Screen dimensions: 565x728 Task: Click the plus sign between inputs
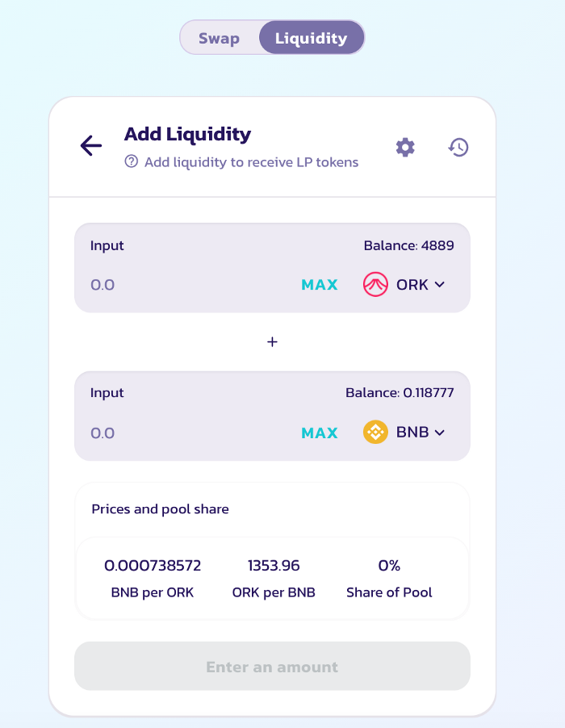pyautogui.click(x=273, y=342)
